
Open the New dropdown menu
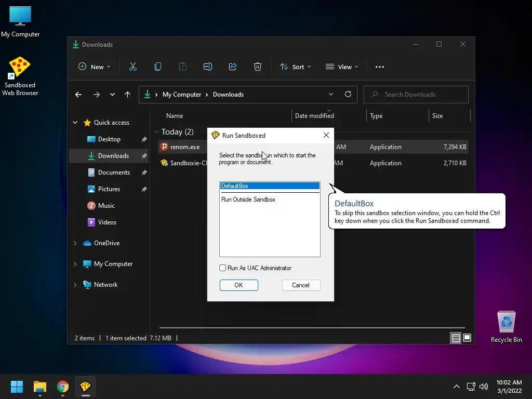(95, 67)
